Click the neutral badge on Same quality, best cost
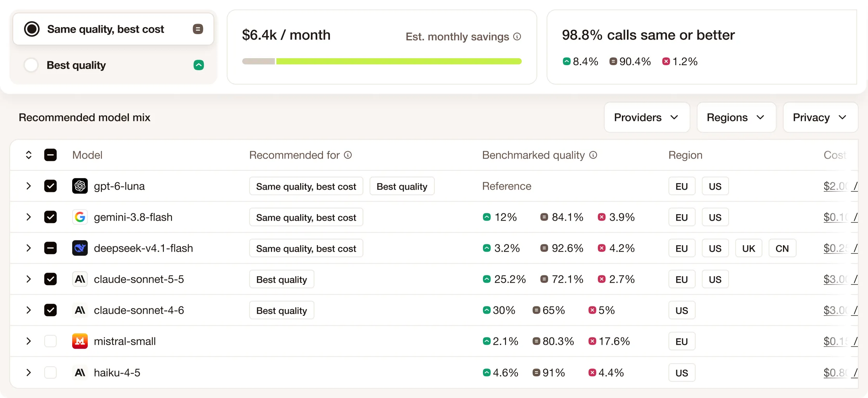The width and height of the screenshot is (868, 398). point(198,29)
